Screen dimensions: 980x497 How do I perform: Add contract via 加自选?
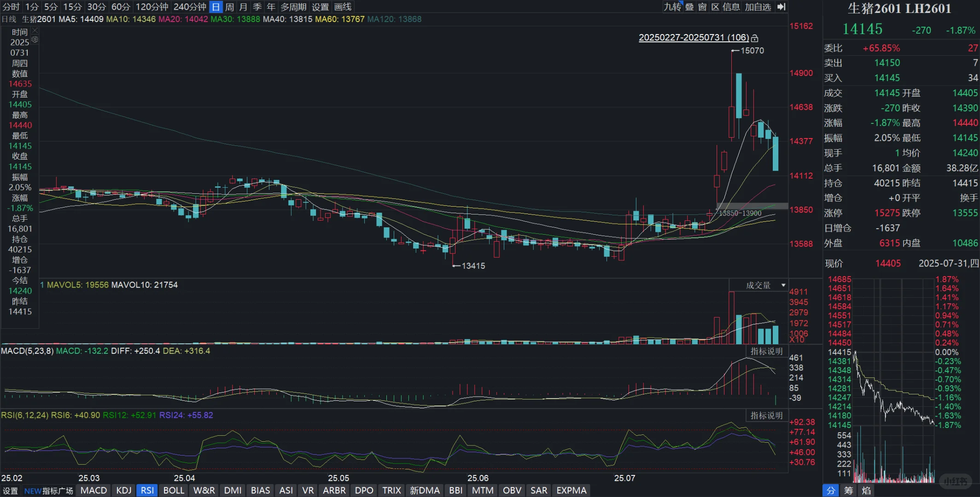coord(758,6)
